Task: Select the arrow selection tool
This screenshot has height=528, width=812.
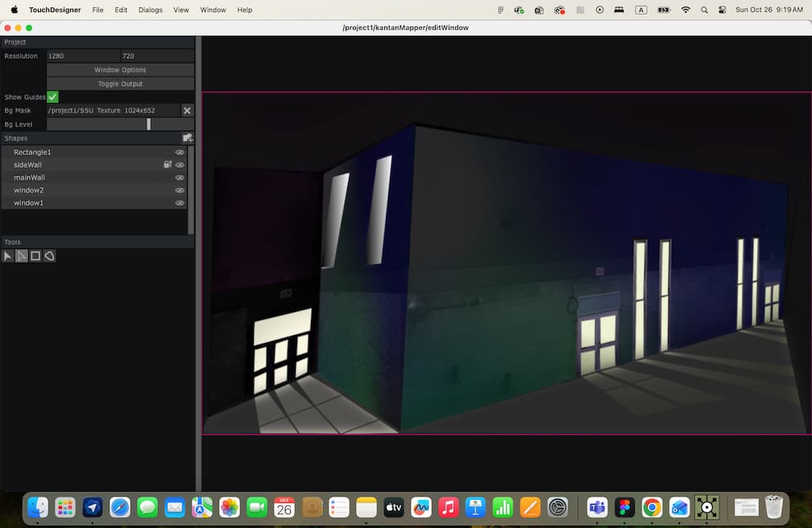Action: click(x=7, y=256)
